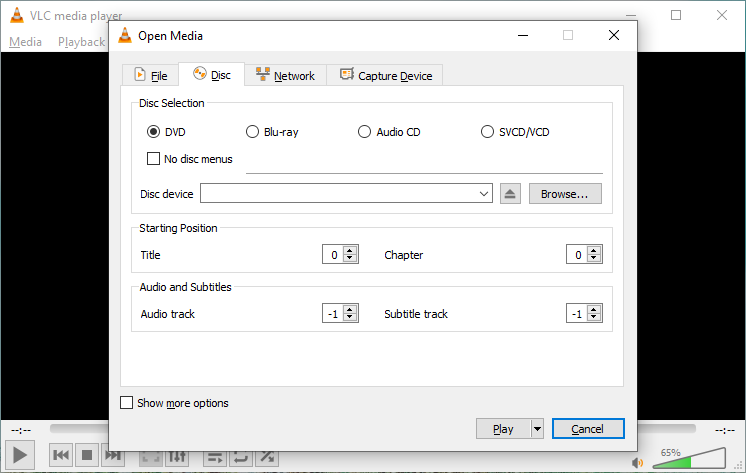The image size is (746, 473).
Task: Select the DVD radio button
Action: 153,131
